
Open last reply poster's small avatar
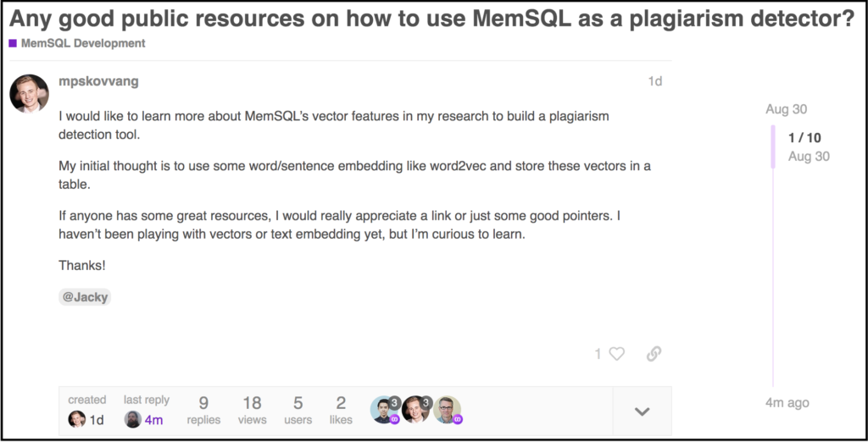coord(133,419)
